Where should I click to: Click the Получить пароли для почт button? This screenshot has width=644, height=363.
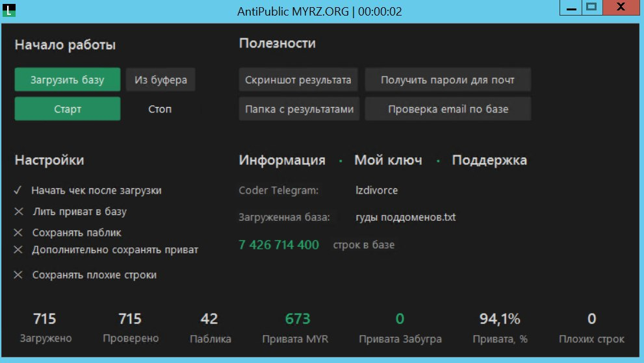click(448, 80)
